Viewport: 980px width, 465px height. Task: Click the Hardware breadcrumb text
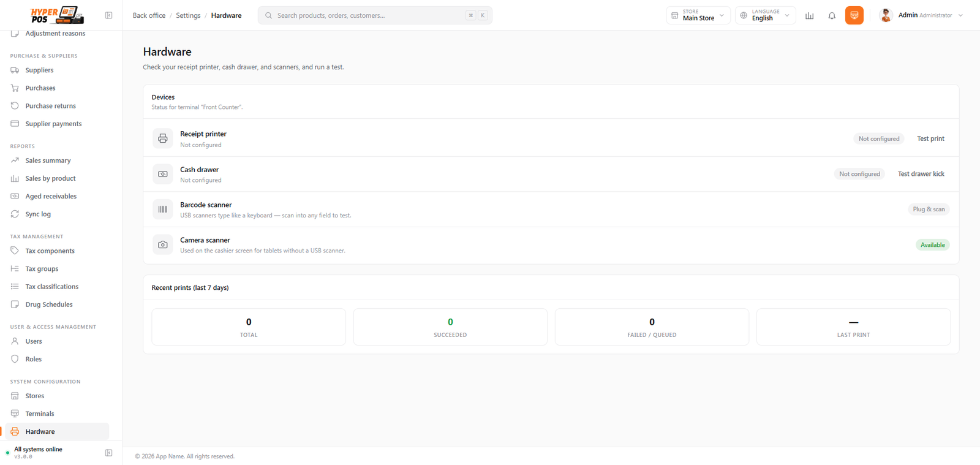(226, 15)
